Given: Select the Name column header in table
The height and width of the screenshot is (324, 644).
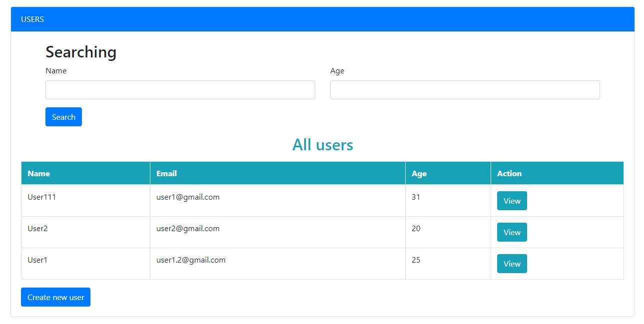Looking at the screenshot, I should click(x=39, y=174).
